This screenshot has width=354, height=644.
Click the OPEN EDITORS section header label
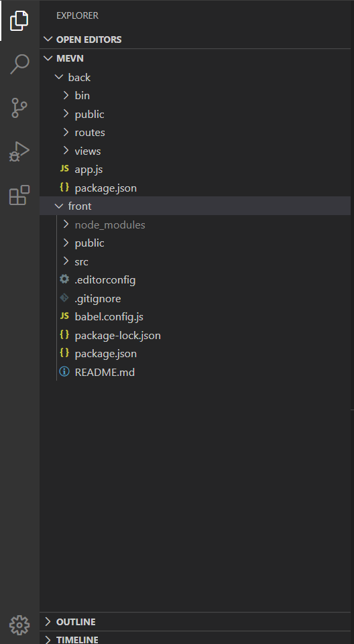(88, 40)
